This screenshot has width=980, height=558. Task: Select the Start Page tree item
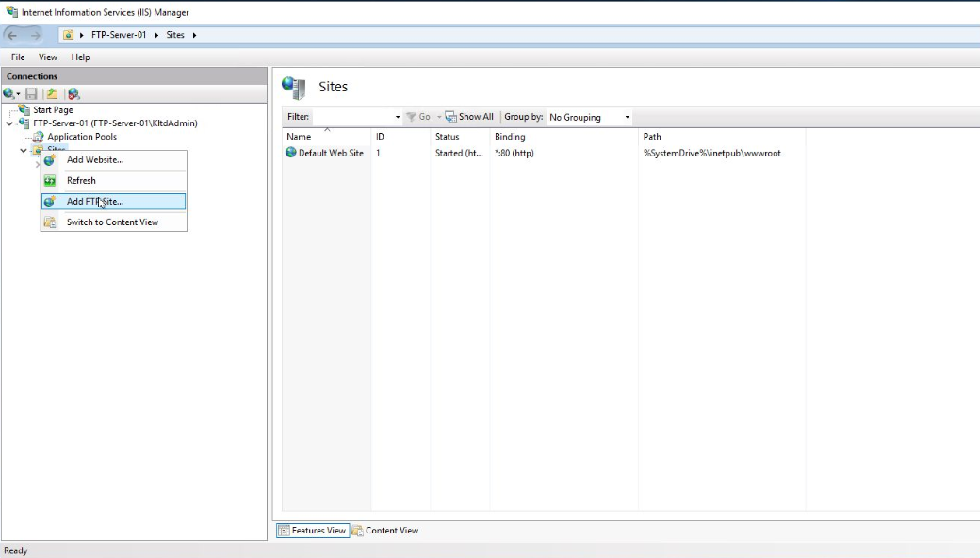53,110
